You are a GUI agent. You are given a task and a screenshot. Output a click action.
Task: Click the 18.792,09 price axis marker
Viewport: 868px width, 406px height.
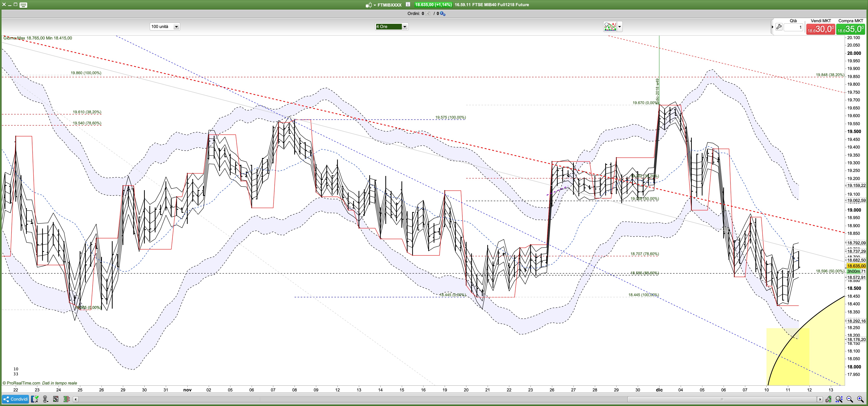click(856, 243)
